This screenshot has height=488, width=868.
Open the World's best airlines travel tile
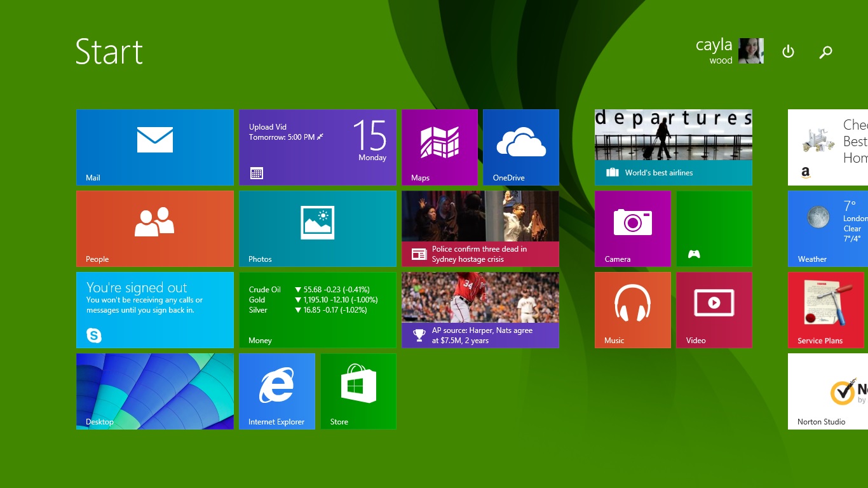coord(674,147)
